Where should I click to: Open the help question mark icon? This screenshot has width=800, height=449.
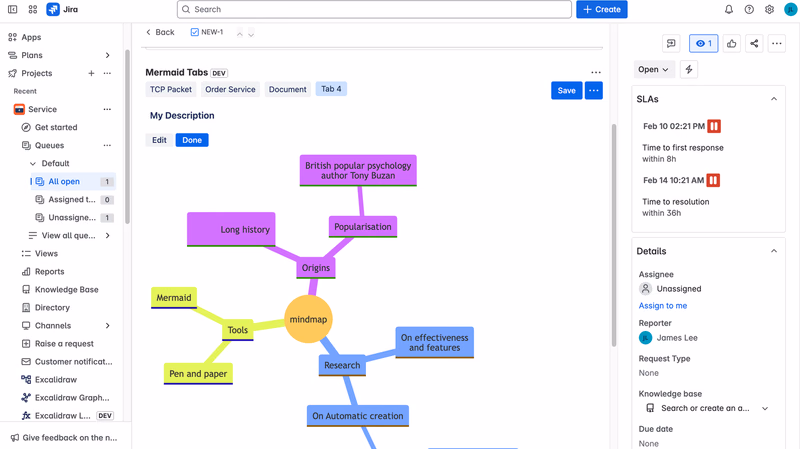[x=749, y=9]
